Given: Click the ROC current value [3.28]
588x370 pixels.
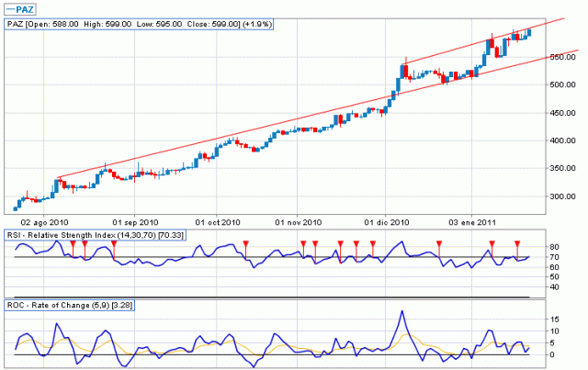Looking at the screenshot, I should coord(120,305).
